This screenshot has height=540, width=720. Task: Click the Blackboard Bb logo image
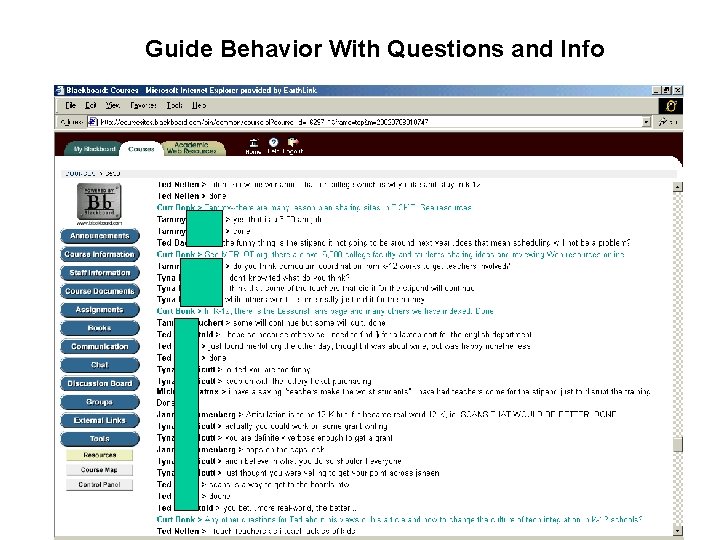99,202
